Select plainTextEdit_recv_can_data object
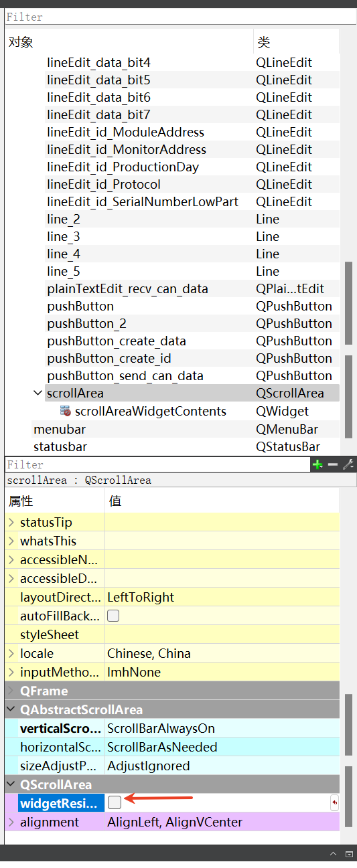Viewport: 357px width, 868px height. (127, 289)
